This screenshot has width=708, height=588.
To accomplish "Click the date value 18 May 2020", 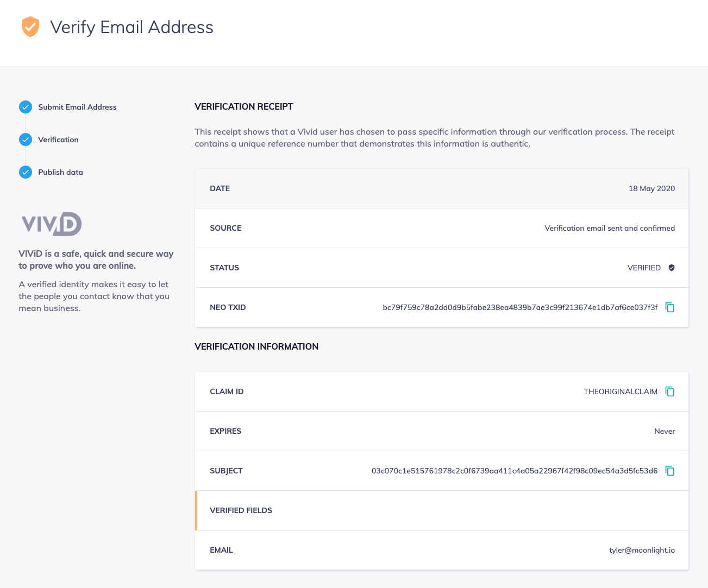I will [x=651, y=188].
